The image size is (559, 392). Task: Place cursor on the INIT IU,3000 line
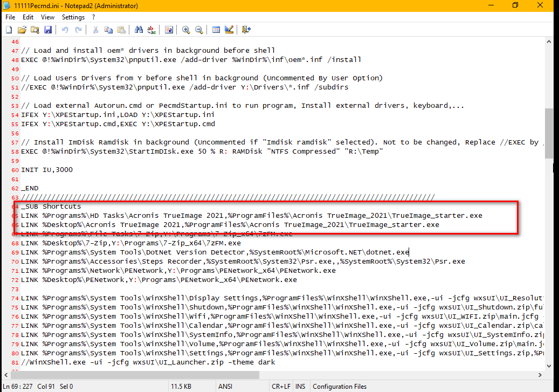(x=47, y=170)
